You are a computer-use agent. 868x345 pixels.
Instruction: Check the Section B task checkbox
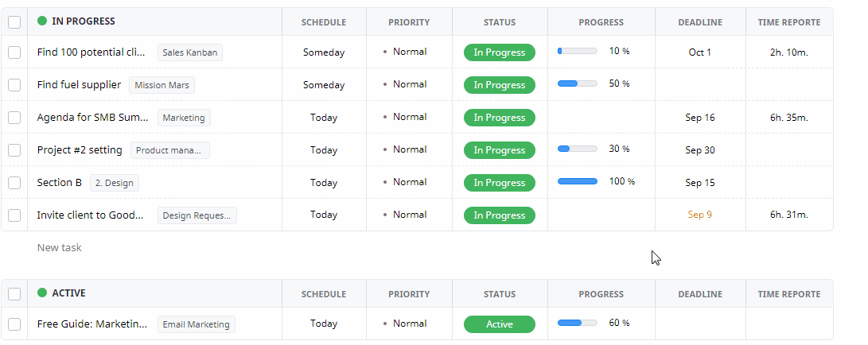point(14,183)
